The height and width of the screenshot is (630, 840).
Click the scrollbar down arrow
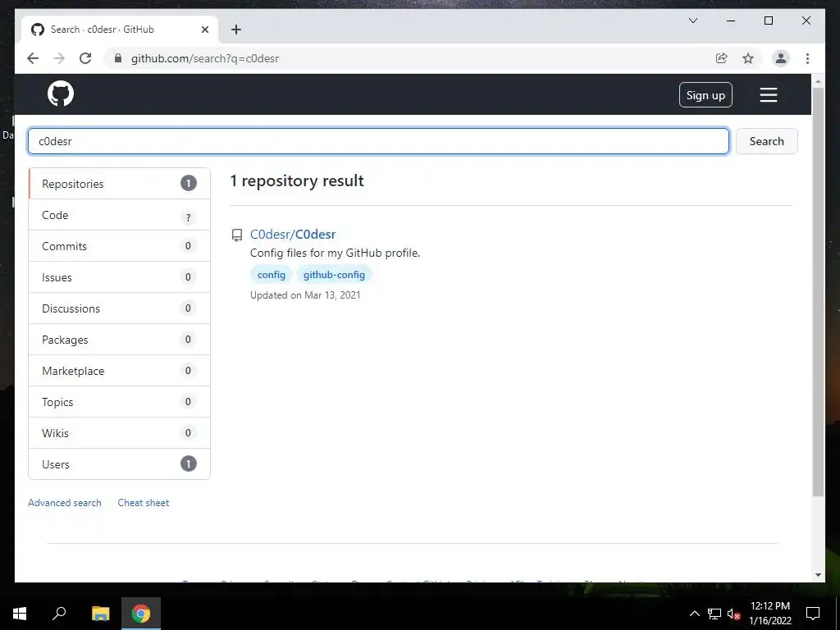pyautogui.click(x=818, y=575)
